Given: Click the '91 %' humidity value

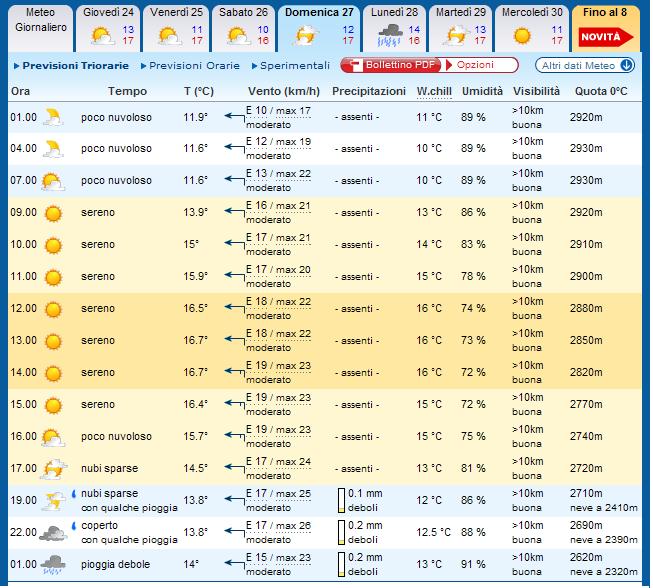Looking at the screenshot, I should (473, 565).
